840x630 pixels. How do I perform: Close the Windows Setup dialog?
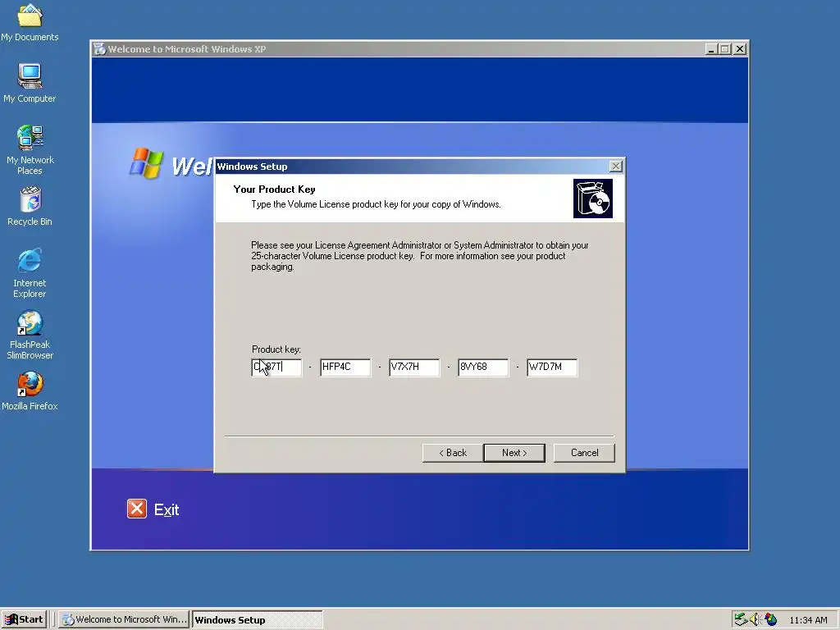616,167
